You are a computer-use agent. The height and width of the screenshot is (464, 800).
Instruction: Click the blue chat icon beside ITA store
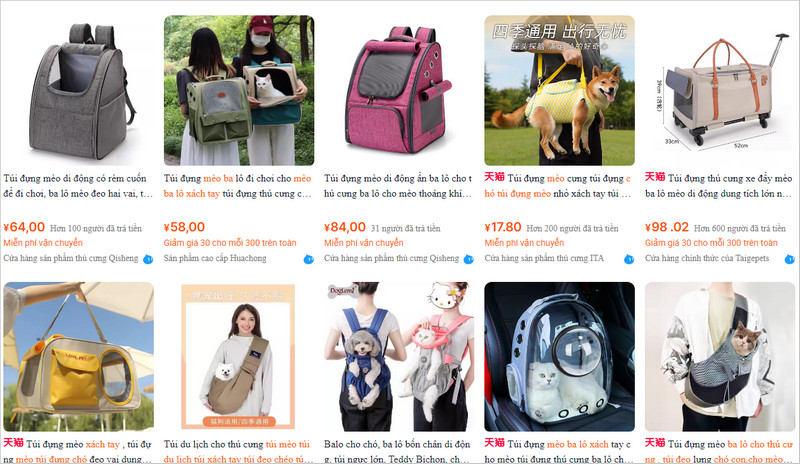pyautogui.click(x=629, y=259)
